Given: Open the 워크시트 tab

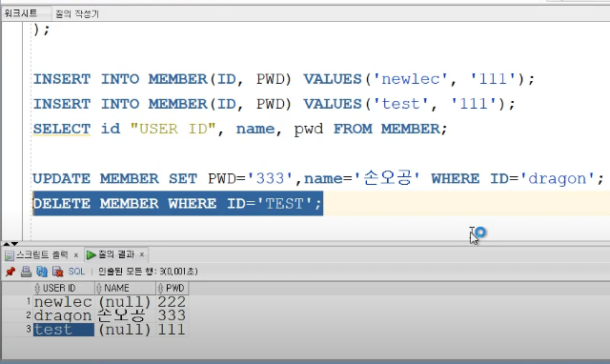Looking at the screenshot, I should pyautogui.click(x=21, y=13).
